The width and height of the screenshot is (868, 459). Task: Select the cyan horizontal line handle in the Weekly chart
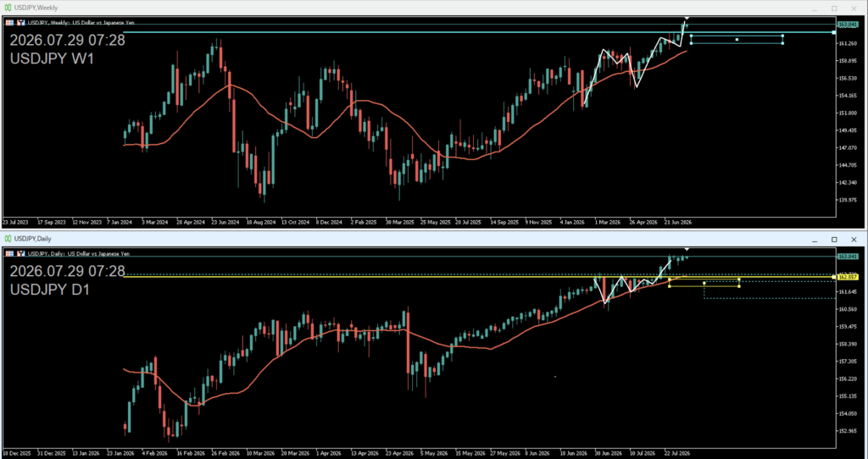point(834,33)
